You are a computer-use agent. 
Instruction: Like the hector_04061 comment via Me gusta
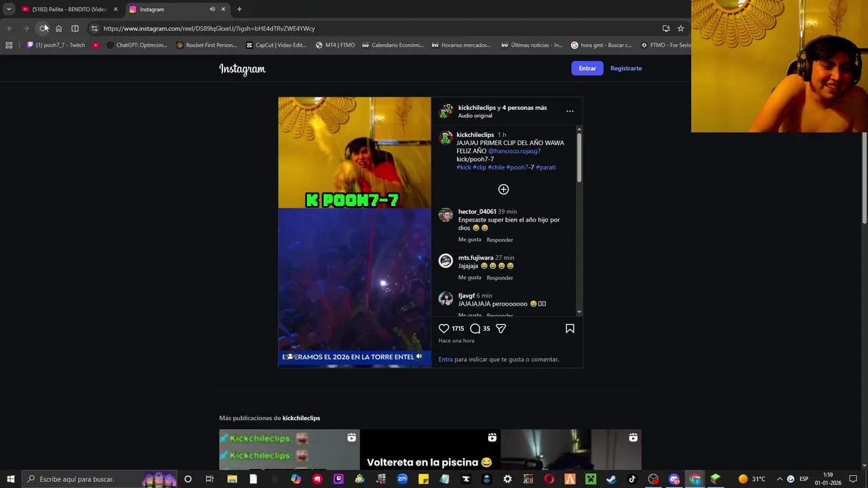[470, 240]
